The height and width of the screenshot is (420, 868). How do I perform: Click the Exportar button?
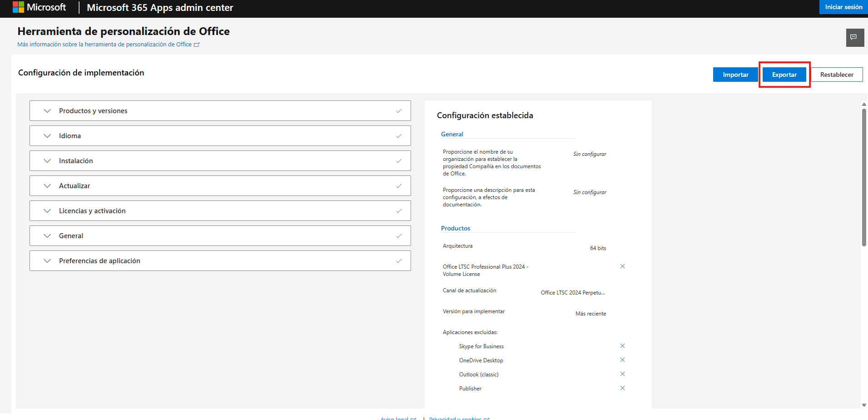[x=784, y=75]
